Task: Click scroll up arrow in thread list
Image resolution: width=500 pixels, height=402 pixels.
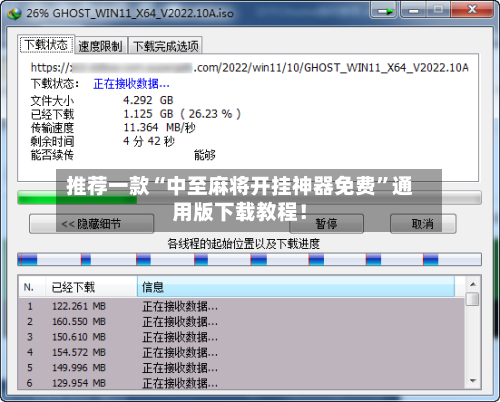Action: pos(473,284)
